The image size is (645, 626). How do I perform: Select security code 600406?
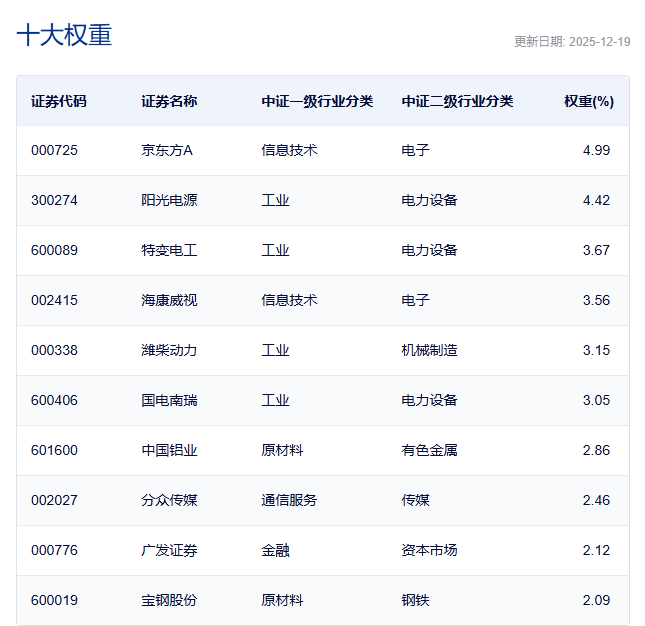pyautogui.click(x=54, y=400)
